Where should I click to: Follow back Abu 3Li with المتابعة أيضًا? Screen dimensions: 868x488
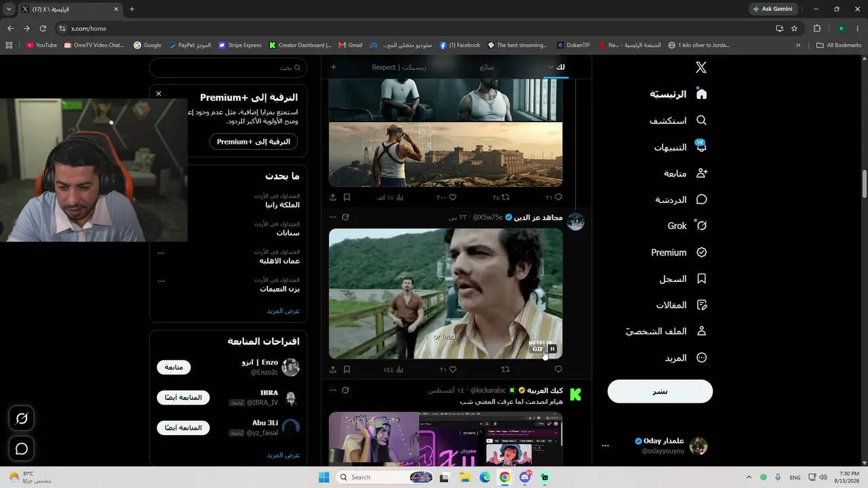click(x=183, y=428)
